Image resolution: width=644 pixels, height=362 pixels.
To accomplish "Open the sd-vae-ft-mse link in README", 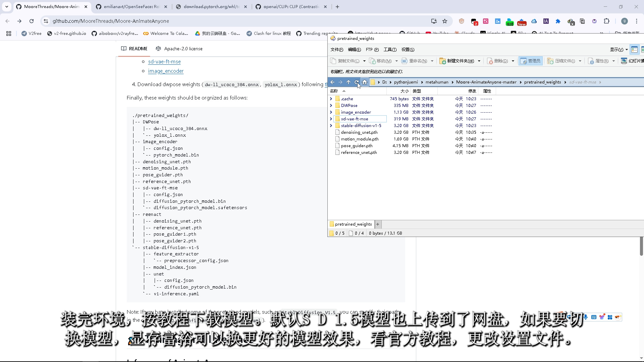I will click(164, 62).
